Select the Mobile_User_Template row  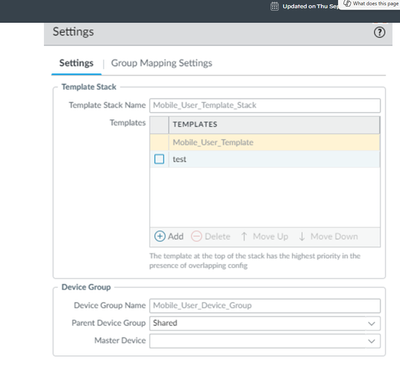(x=265, y=142)
